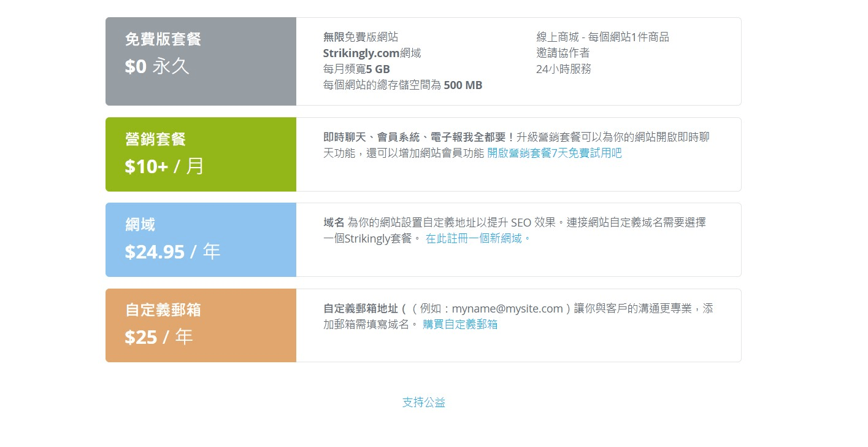Click the 24小時服務 feature text
This screenshot has height=447, width=868.
[x=563, y=69]
